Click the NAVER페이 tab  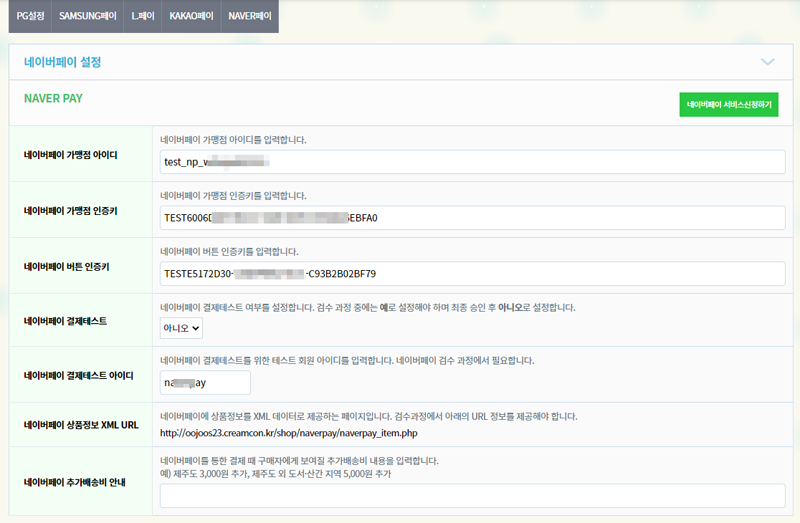click(249, 16)
